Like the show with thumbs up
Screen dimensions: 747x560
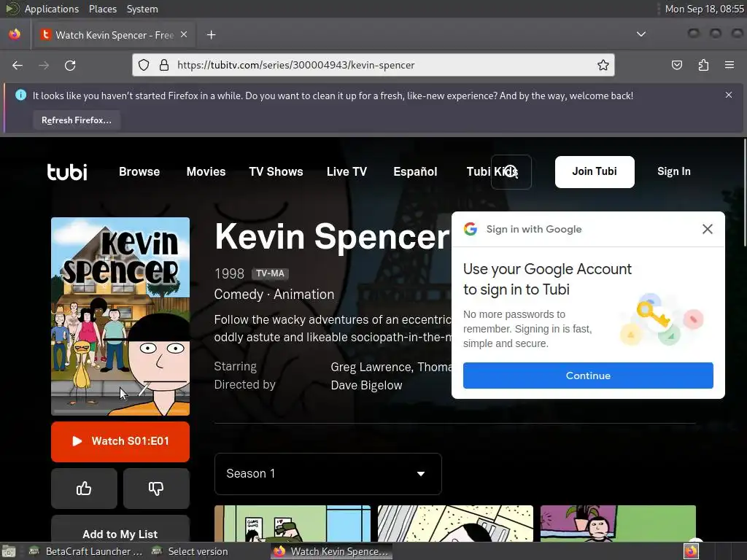pos(84,488)
